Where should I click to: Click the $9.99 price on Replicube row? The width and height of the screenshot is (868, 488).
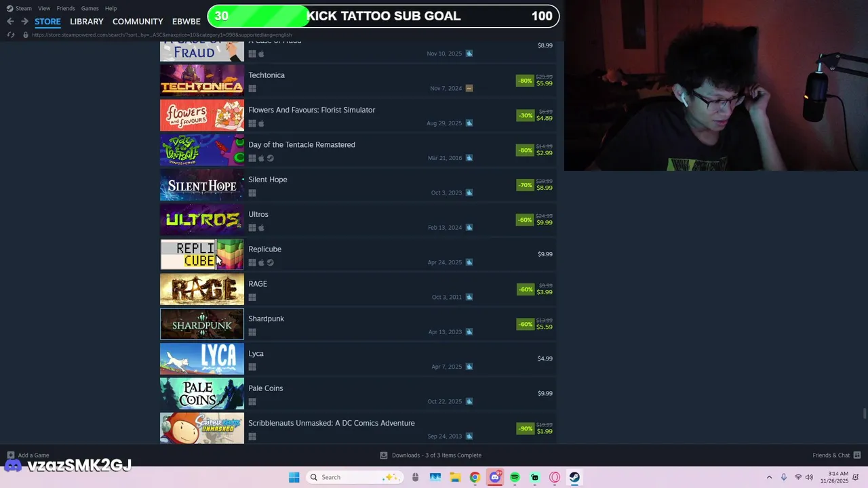tap(545, 254)
